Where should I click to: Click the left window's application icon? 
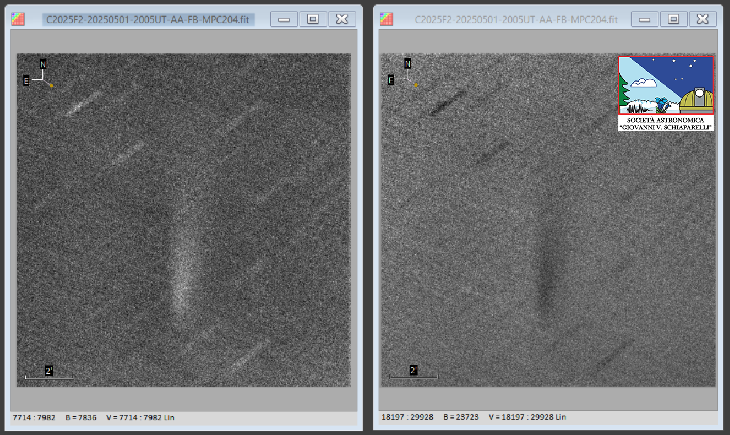click(19, 19)
